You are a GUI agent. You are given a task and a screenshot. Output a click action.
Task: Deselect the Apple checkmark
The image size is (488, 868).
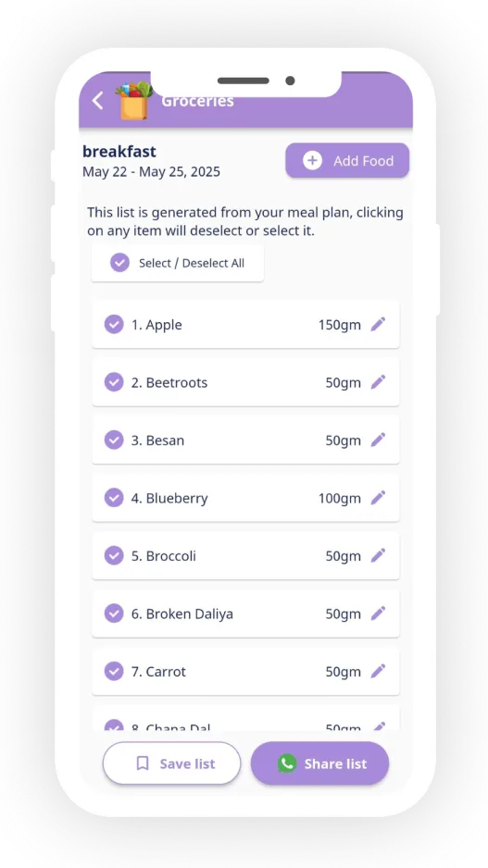coord(114,325)
